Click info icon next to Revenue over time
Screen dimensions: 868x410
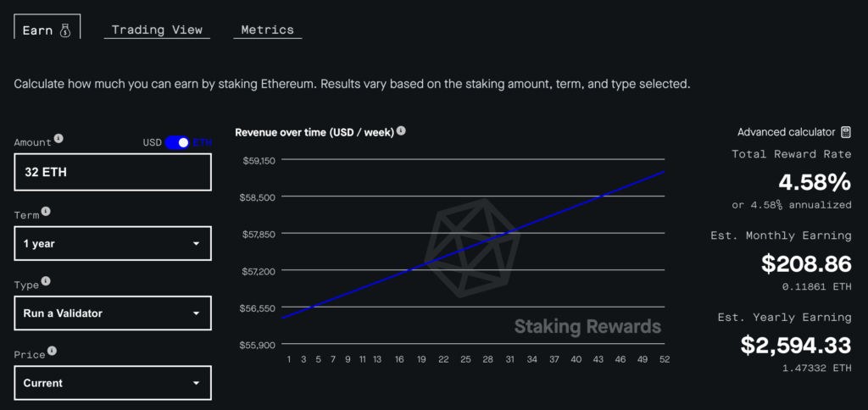point(401,131)
